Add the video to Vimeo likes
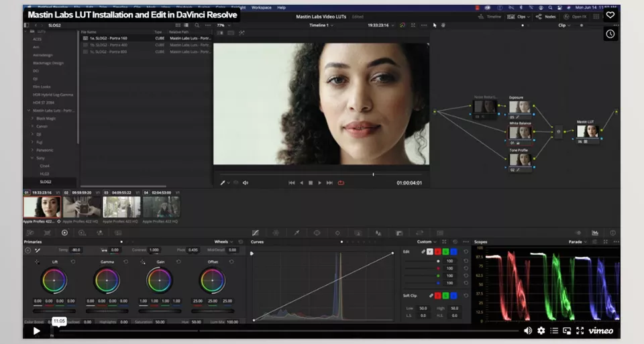644x344 pixels. point(610,15)
